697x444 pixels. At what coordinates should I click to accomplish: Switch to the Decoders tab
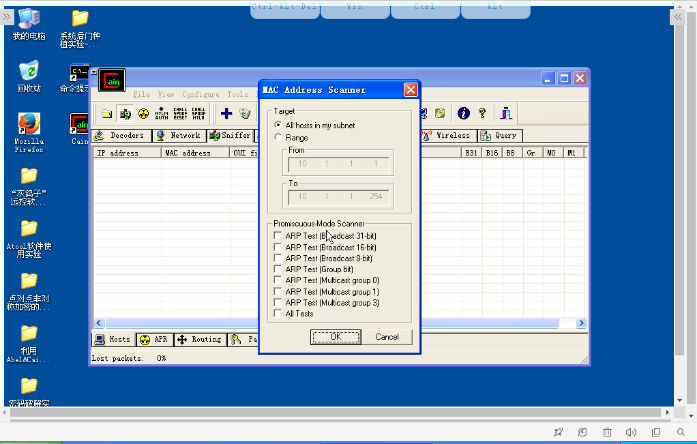[x=121, y=136]
